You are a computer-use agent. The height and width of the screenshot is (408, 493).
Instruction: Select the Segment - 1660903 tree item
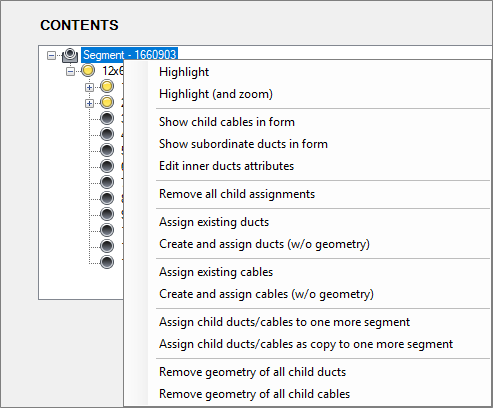129,54
